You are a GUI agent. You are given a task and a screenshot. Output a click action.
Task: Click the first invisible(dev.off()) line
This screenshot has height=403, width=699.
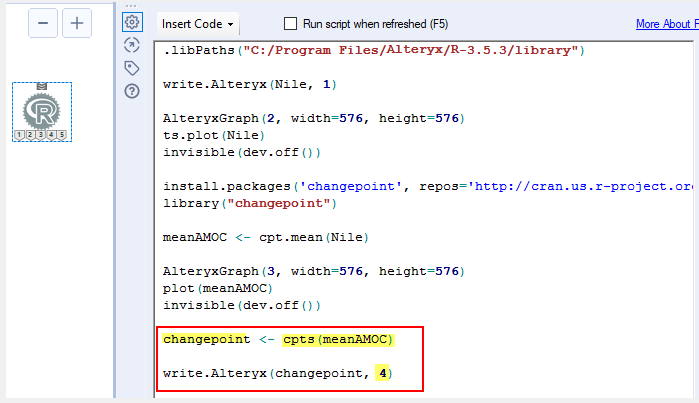click(242, 152)
